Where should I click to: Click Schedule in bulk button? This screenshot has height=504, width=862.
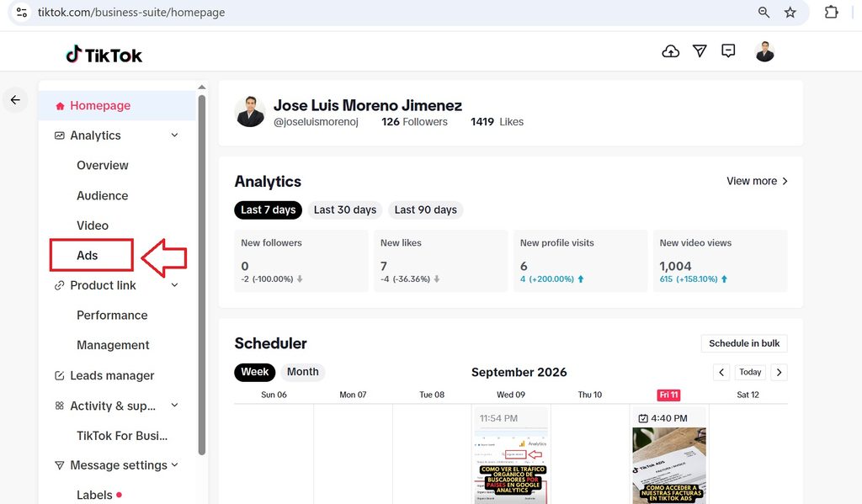pyautogui.click(x=744, y=343)
